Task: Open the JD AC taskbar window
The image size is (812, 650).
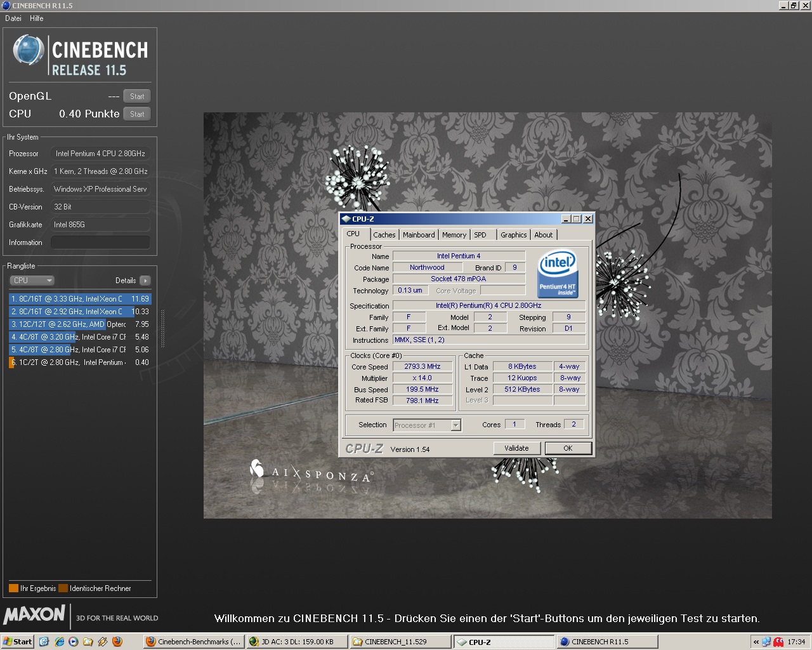Action: [297, 642]
